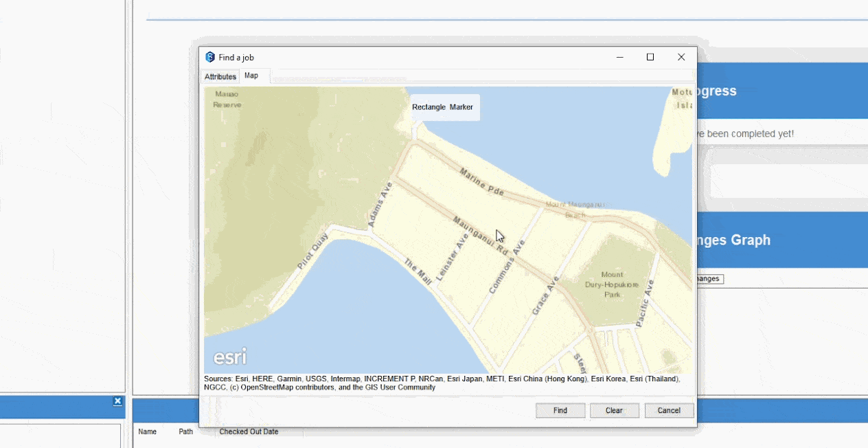This screenshot has height=448, width=868.
Task: Click the Mauao Reserve label
Action: coord(227,99)
